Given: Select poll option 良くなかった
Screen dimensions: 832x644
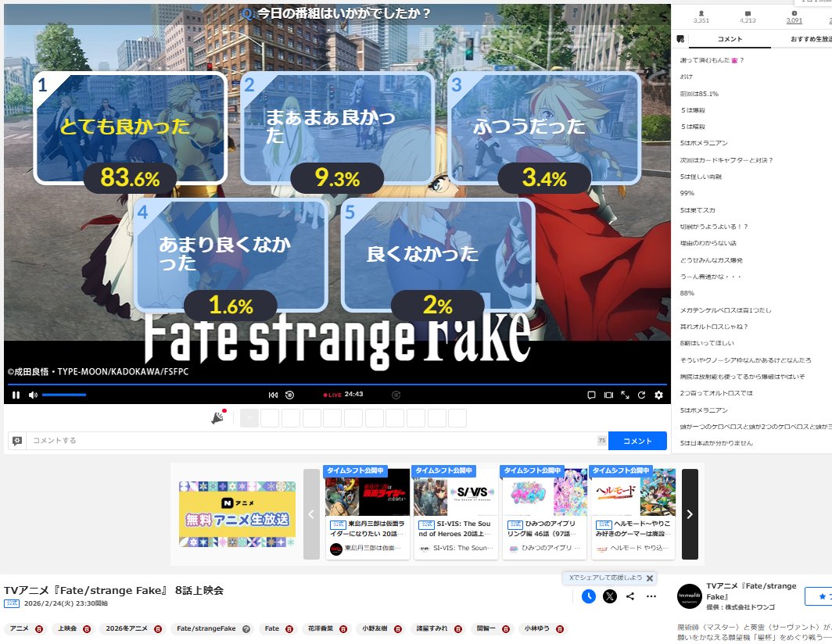Looking at the screenshot, I should [x=438, y=255].
